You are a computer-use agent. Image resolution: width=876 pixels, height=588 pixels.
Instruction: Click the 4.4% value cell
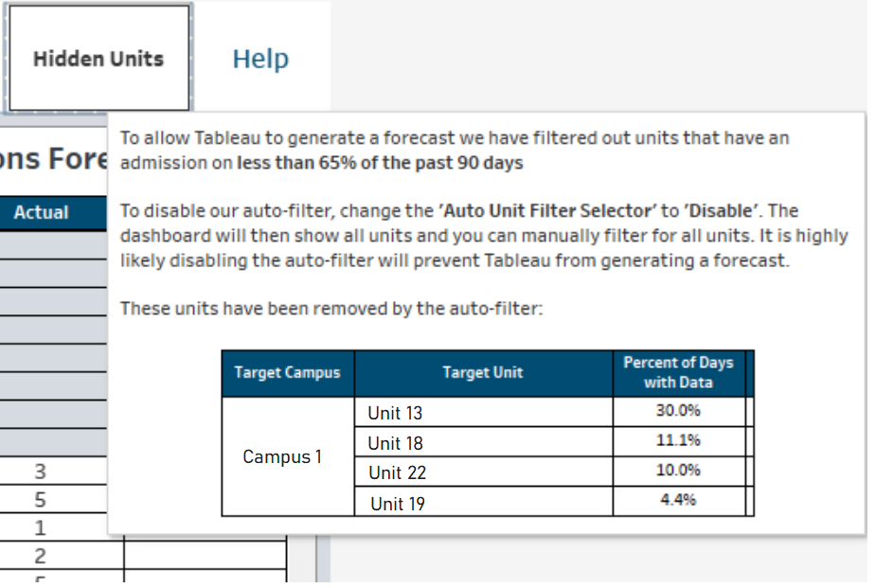[x=678, y=500]
